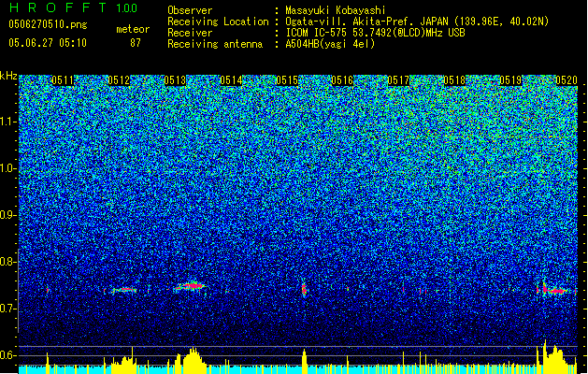Screen dimensions: 588x374
Task: Click the 0518 time marker
Action: (454, 80)
